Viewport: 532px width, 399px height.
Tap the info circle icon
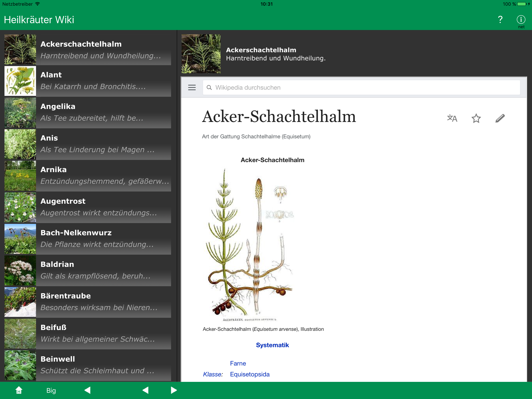tap(521, 19)
